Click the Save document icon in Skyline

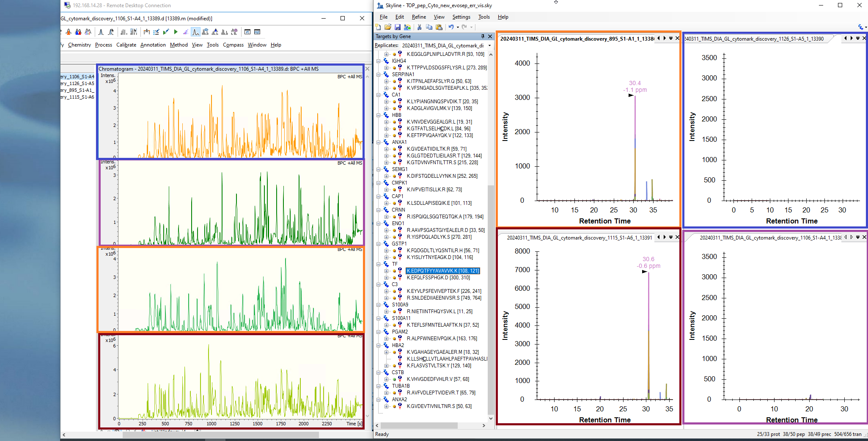pos(398,27)
